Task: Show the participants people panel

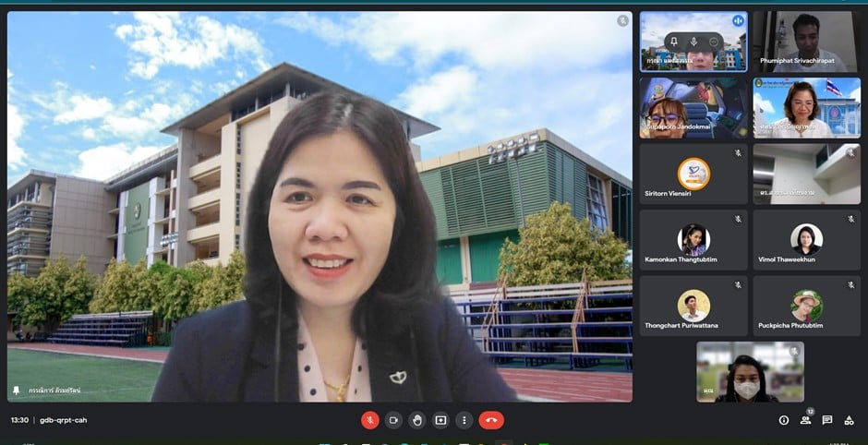Action: tap(805, 420)
